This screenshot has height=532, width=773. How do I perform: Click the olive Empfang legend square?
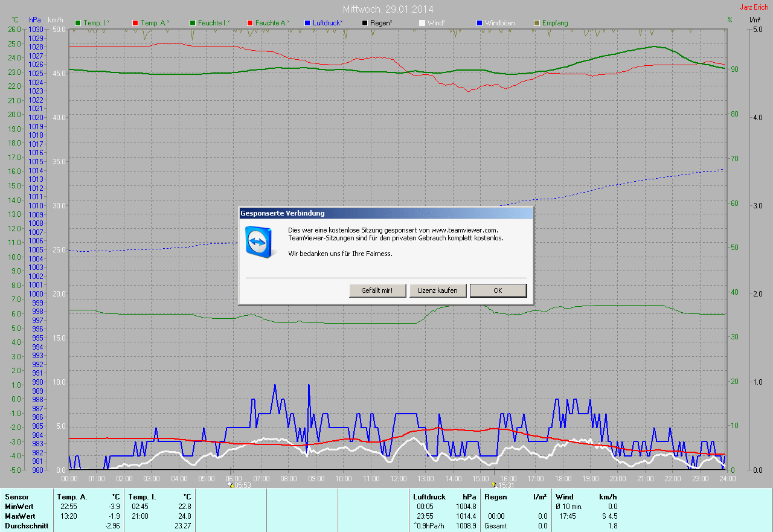tap(537, 23)
